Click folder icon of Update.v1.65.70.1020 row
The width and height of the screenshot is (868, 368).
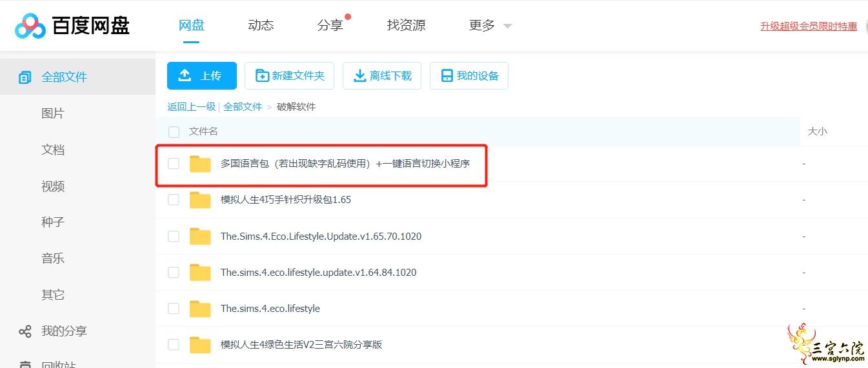coord(200,237)
